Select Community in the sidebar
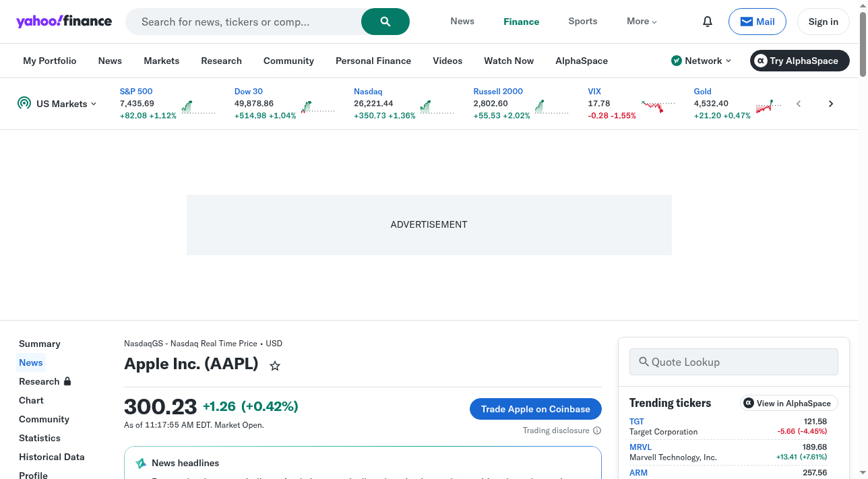Image resolution: width=868 pixels, height=479 pixels. tap(44, 419)
